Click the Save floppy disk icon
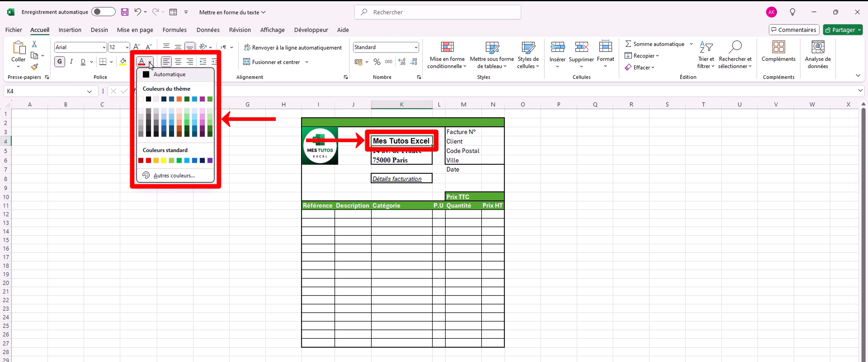The width and height of the screenshot is (868, 362). pos(125,12)
